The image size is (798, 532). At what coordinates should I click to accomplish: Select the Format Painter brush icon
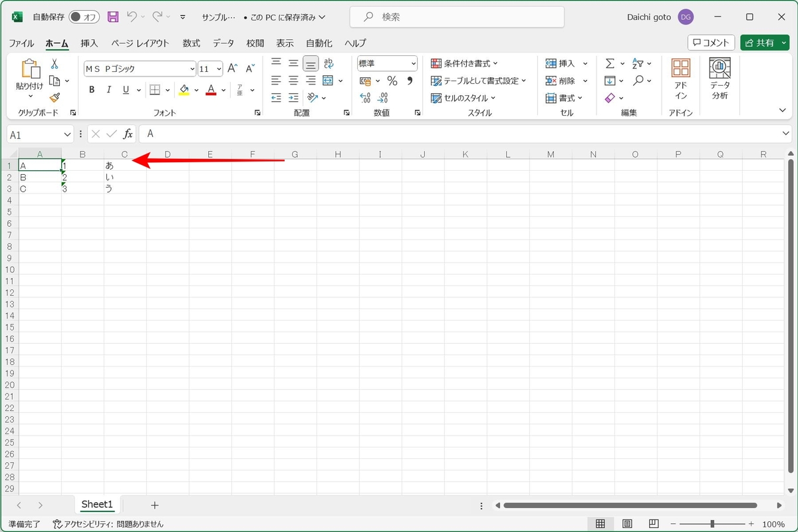tap(55, 97)
